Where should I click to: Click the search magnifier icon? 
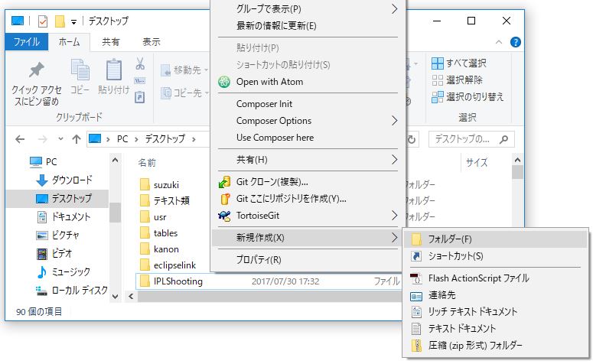coord(503,139)
